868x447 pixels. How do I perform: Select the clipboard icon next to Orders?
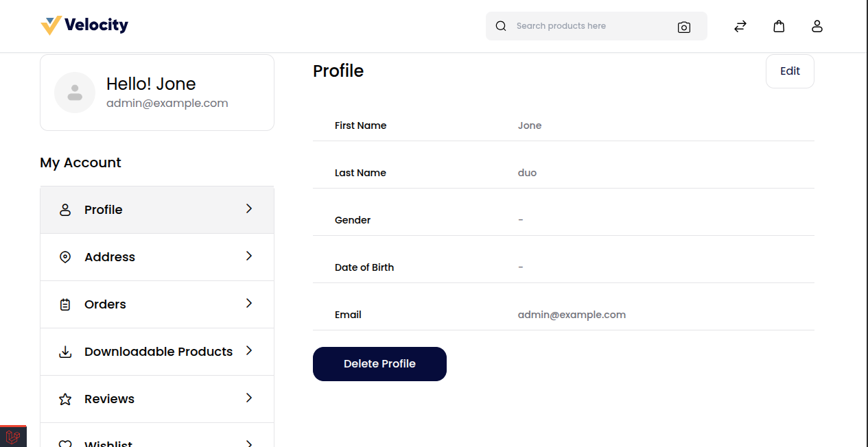point(64,304)
